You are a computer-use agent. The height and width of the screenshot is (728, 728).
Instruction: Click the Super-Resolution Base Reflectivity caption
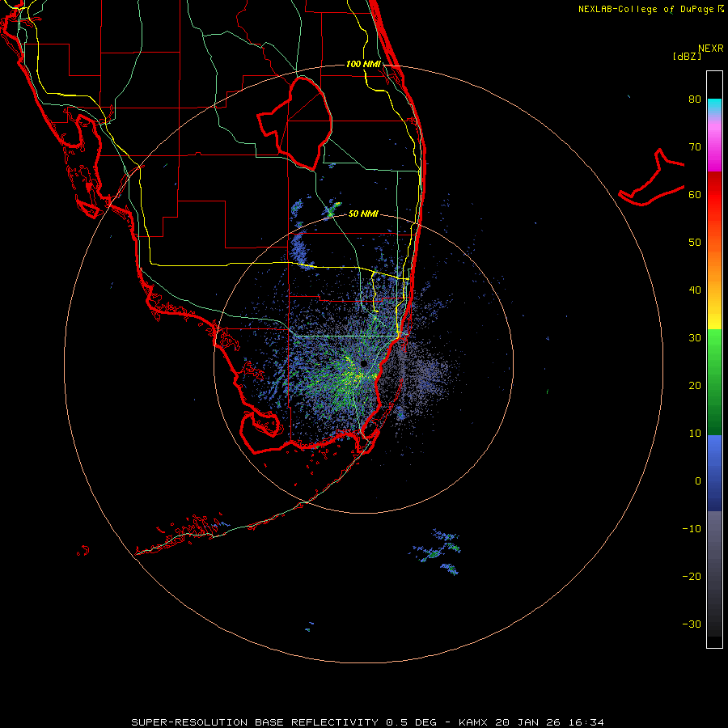pos(368,722)
